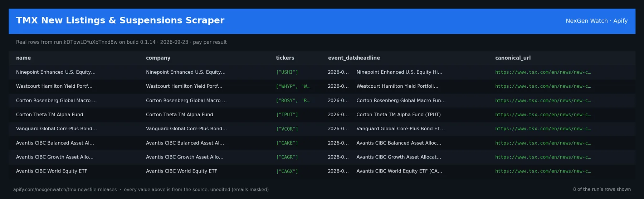Viewport: 644px width, 199px height.
Task: Click event date in the USHI row
Action: (x=338, y=72)
